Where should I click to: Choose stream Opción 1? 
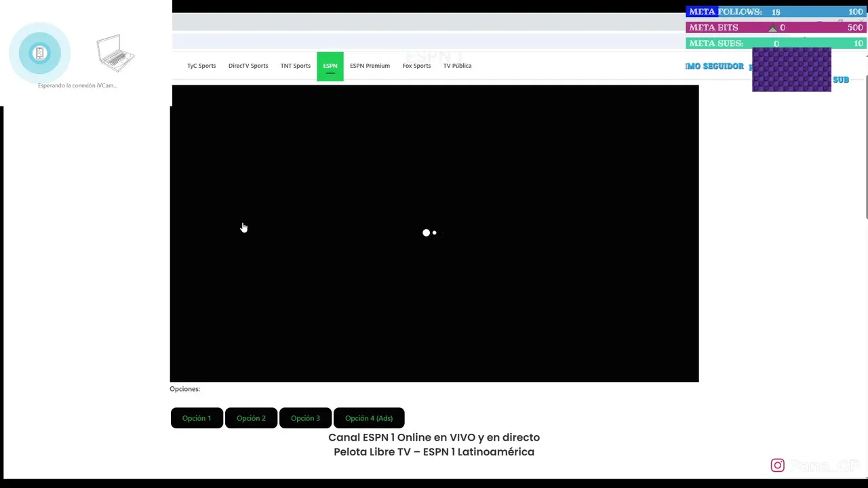197,418
